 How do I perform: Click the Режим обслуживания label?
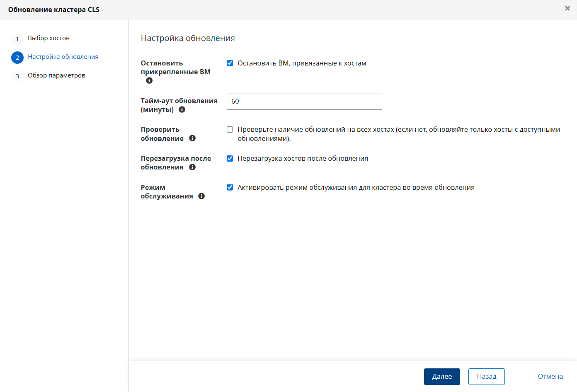coord(167,192)
